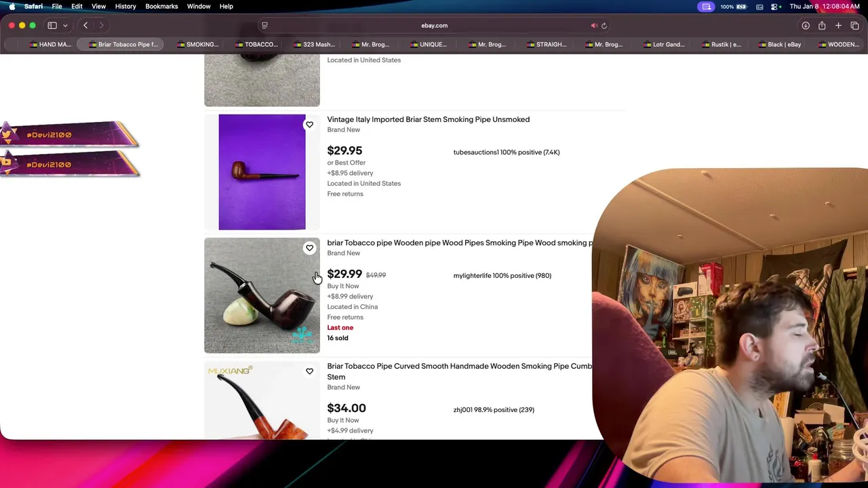Click 'Located in China' text
868x488 pixels.
coord(353,307)
